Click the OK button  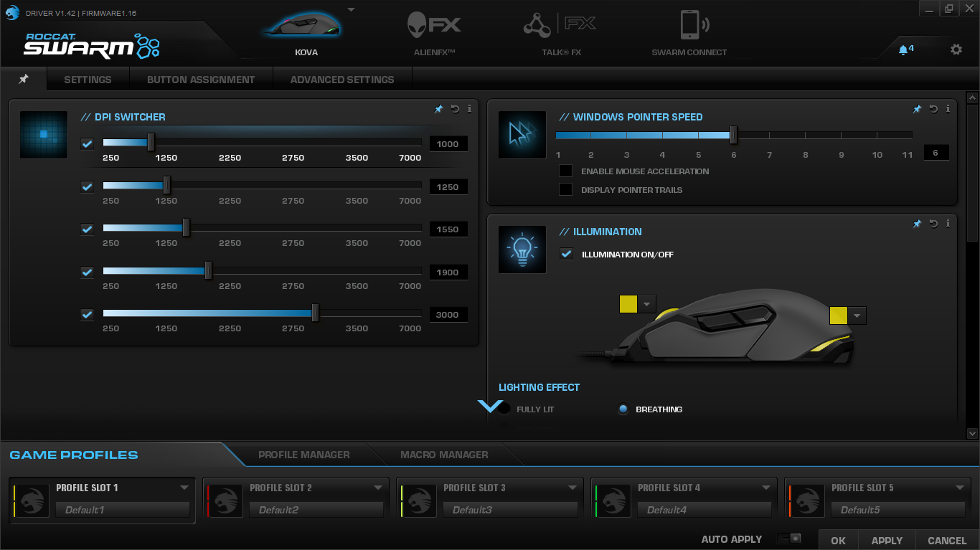click(x=838, y=541)
